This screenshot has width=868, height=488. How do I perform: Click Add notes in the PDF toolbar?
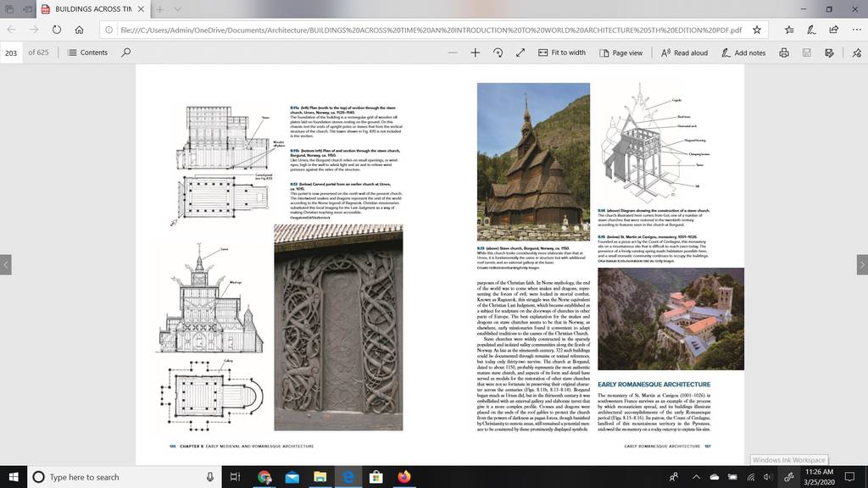[743, 53]
